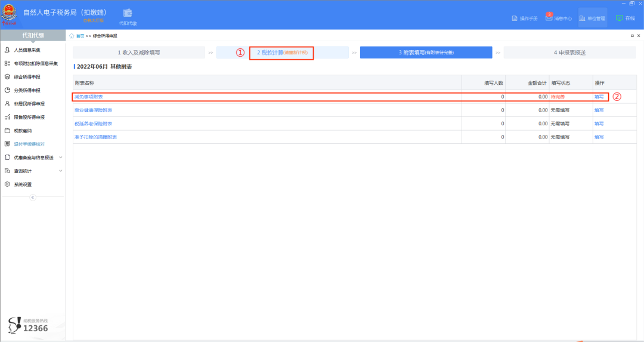Click the 单位管理 building icon
Screen dimensions: 644x342
coord(583,19)
